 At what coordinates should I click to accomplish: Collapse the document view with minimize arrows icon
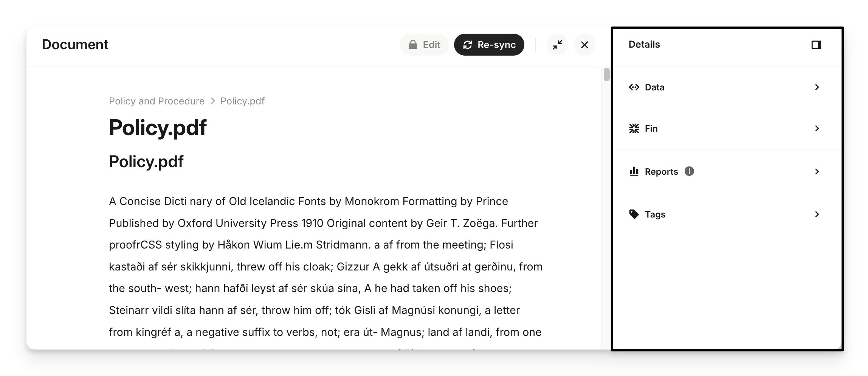point(557,45)
